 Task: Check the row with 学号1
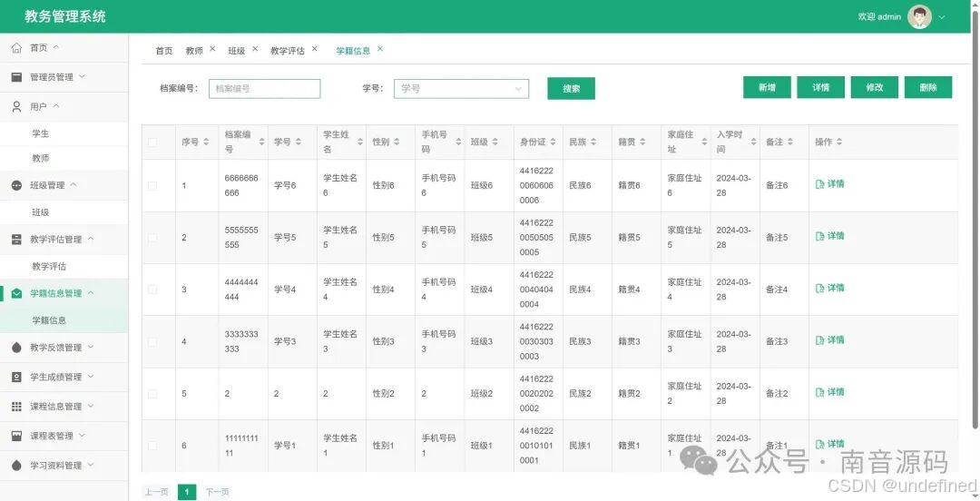point(152,446)
